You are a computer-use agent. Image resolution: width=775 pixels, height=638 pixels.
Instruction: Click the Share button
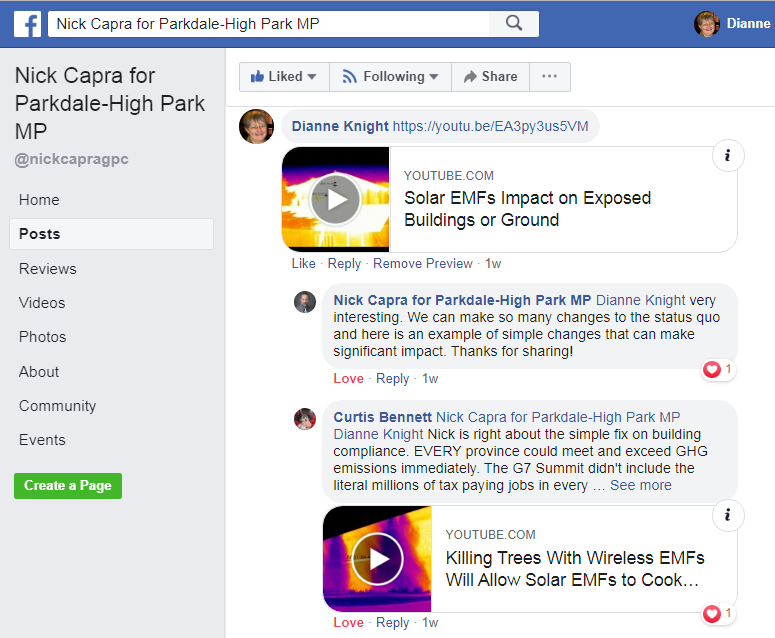click(x=490, y=77)
